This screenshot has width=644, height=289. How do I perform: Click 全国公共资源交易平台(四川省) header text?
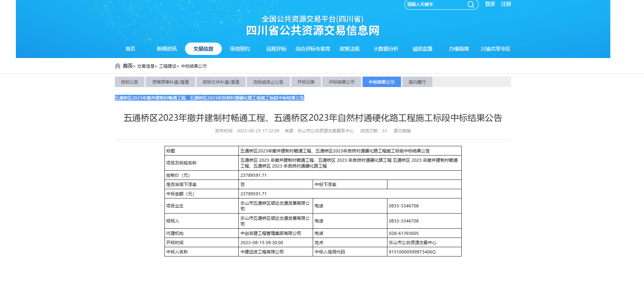(x=313, y=19)
